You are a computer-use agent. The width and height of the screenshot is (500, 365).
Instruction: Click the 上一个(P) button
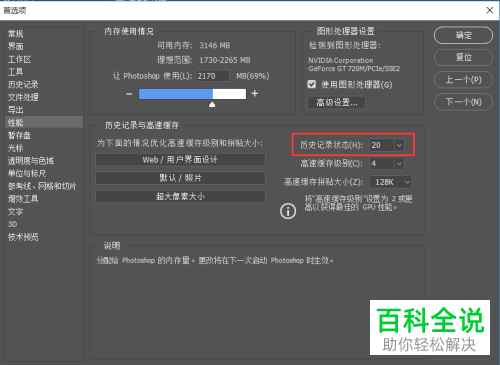(463, 80)
